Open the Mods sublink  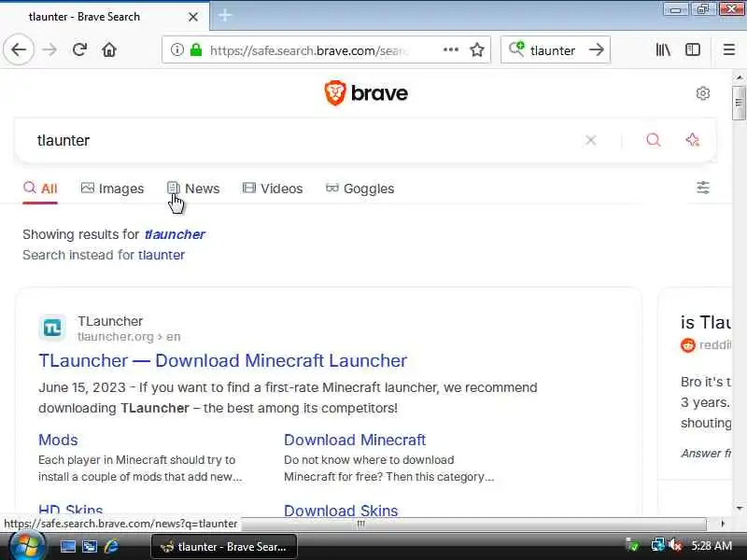tap(58, 440)
